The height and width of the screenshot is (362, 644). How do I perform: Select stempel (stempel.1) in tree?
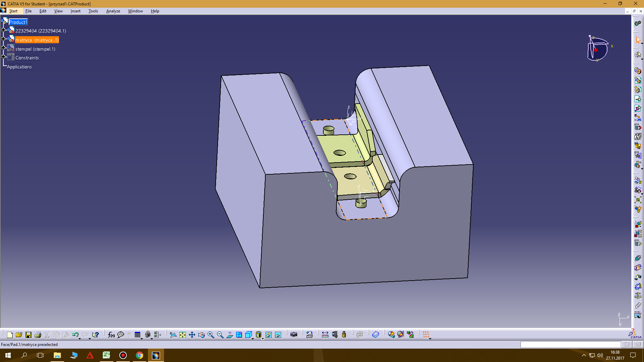tap(35, 49)
